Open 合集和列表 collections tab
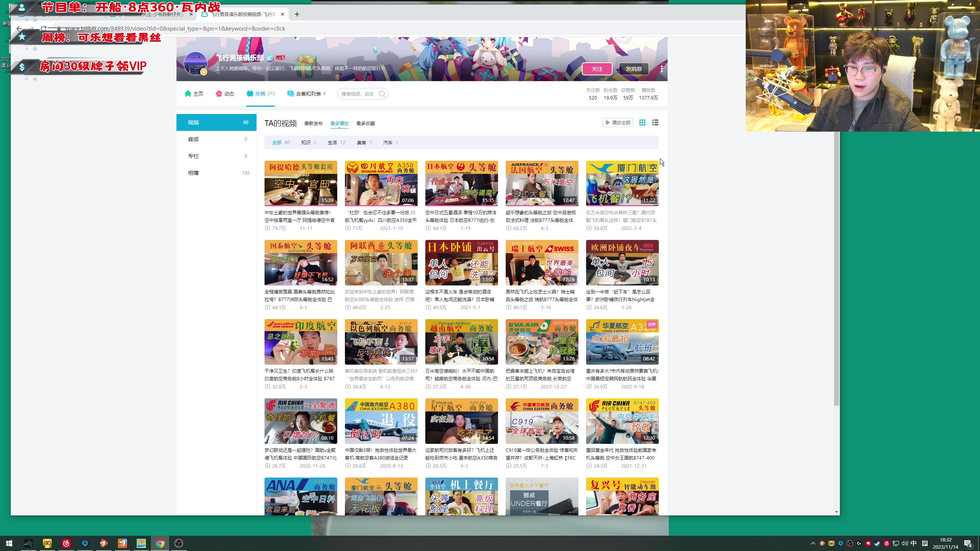This screenshot has width=980, height=551. tap(307, 94)
